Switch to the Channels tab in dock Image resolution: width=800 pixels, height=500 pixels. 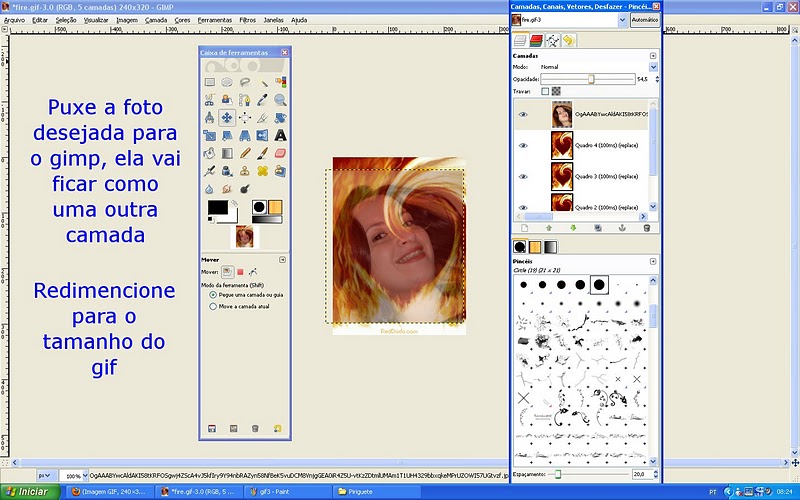point(536,40)
